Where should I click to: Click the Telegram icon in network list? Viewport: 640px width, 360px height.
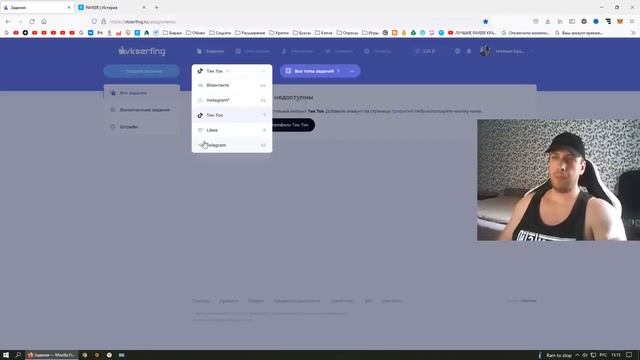pos(200,145)
